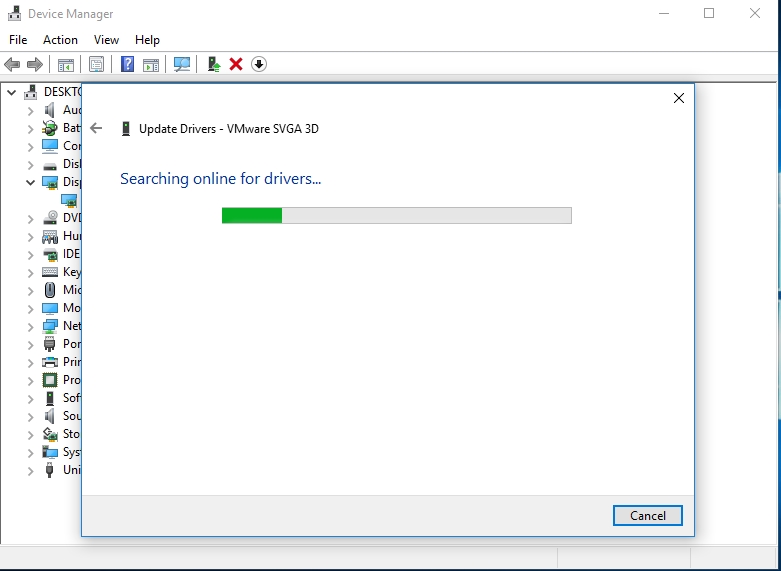Click the Ports category icon
Viewport: 781px width, 571px height.
49,344
